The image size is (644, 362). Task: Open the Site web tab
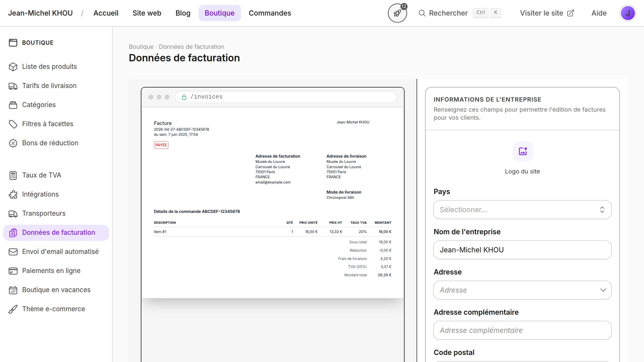pyautogui.click(x=147, y=13)
